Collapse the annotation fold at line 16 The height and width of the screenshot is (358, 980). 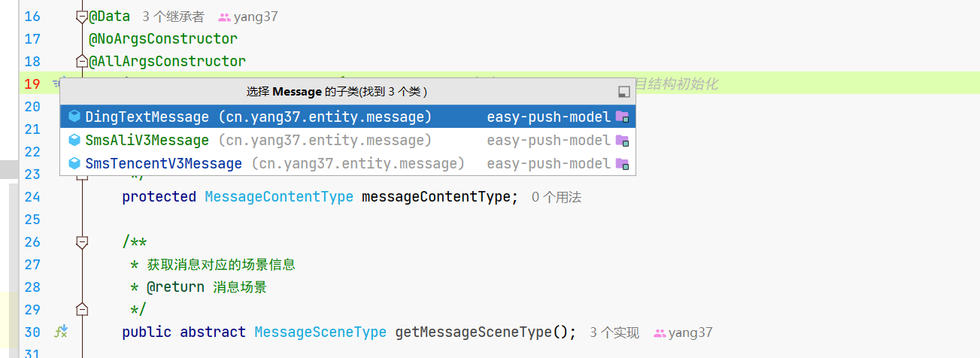click(82, 17)
